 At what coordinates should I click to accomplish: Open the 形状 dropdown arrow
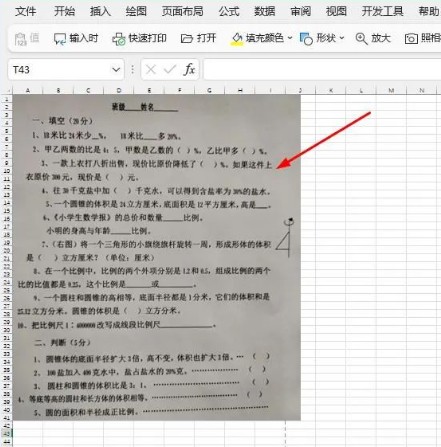coord(342,38)
